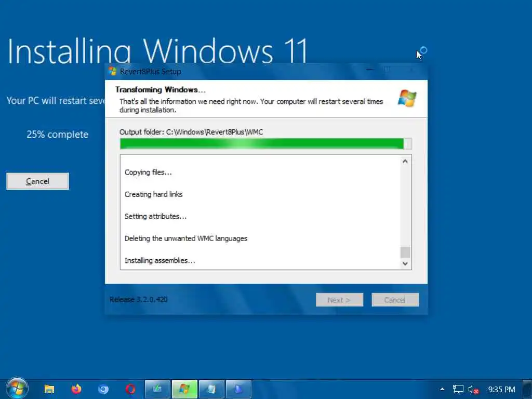The width and height of the screenshot is (532, 399).
Task: Open the clock showing 9:35 PM
Action: click(x=501, y=390)
